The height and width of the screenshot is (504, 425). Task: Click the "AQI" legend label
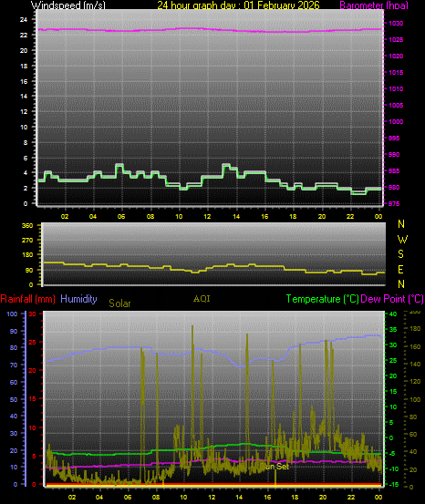point(202,299)
